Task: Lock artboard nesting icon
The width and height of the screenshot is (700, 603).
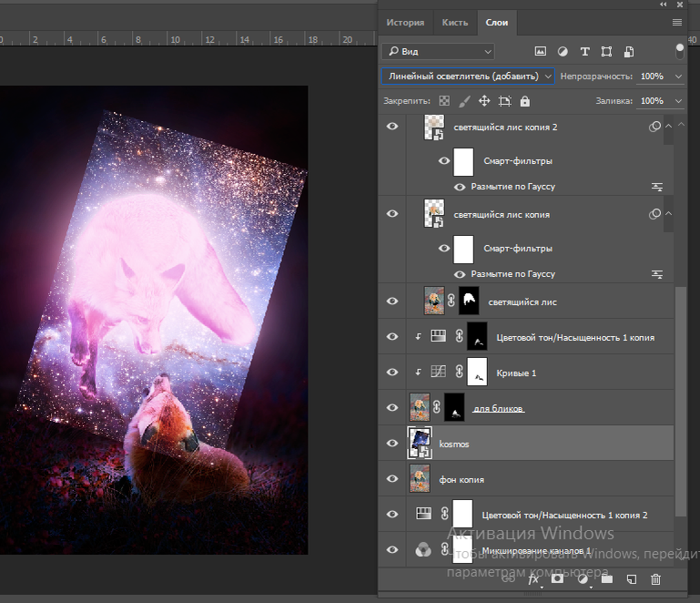Action: [x=505, y=101]
